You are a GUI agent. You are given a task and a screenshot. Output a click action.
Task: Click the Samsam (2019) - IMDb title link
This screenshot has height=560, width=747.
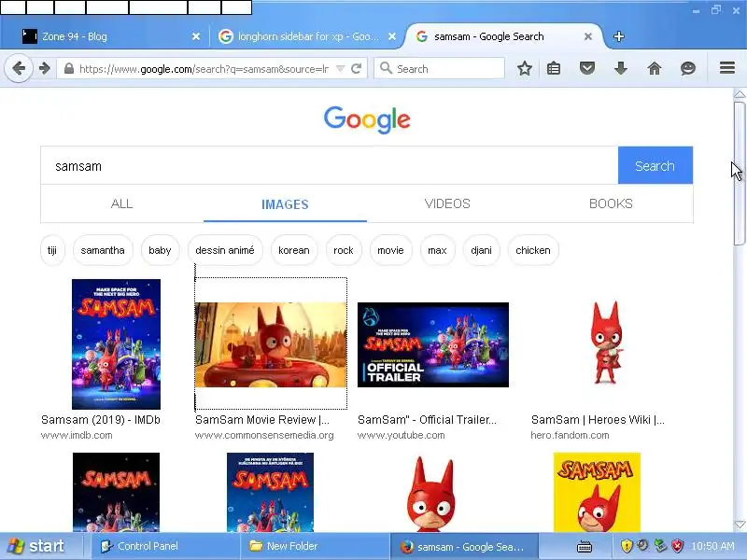pyautogui.click(x=101, y=419)
